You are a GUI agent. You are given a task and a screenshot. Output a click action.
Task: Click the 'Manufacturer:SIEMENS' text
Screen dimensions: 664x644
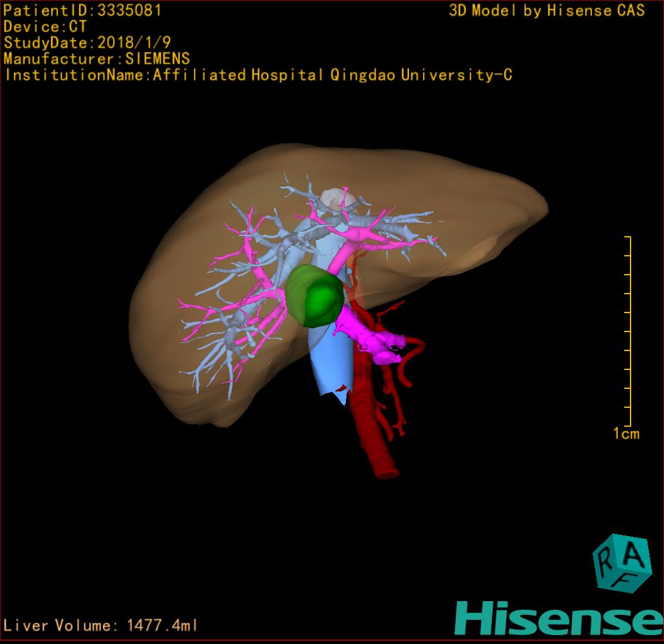[97, 59]
